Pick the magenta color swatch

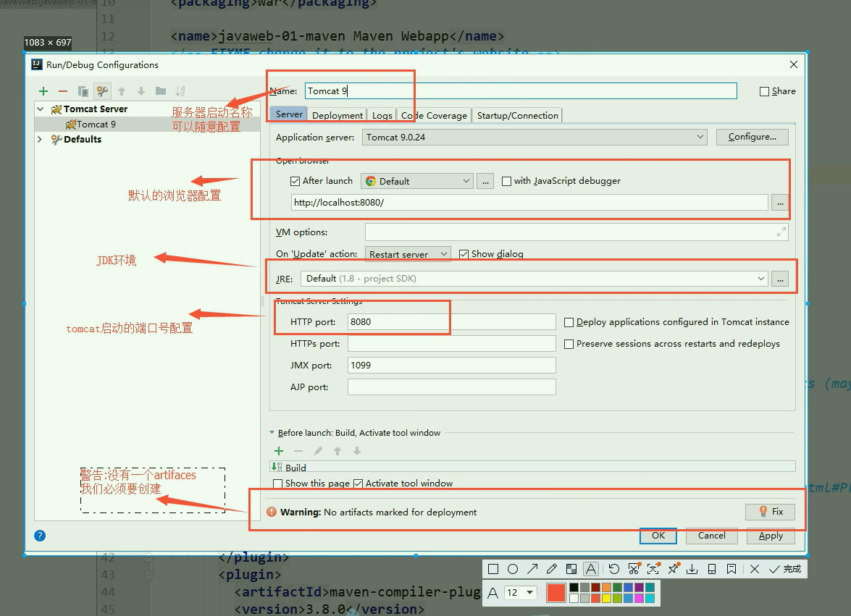click(x=640, y=599)
